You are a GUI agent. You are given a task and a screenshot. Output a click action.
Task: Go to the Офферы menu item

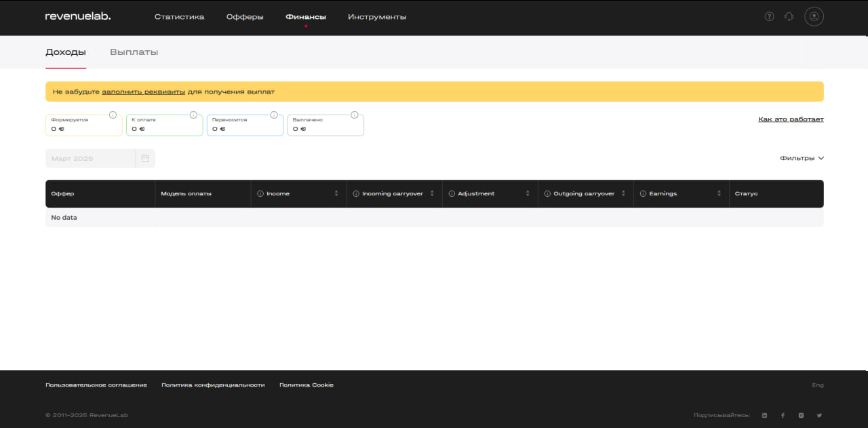click(x=245, y=17)
